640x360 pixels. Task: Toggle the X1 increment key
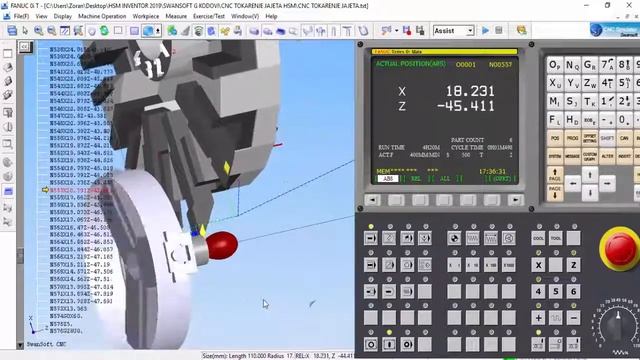point(454,265)
